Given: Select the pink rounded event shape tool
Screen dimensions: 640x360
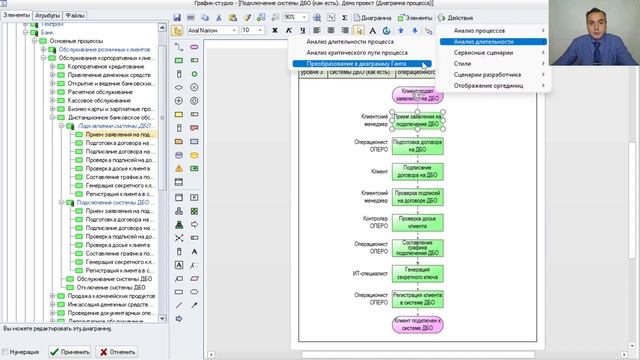Looking at the screenshot, I should click(194, 47).
